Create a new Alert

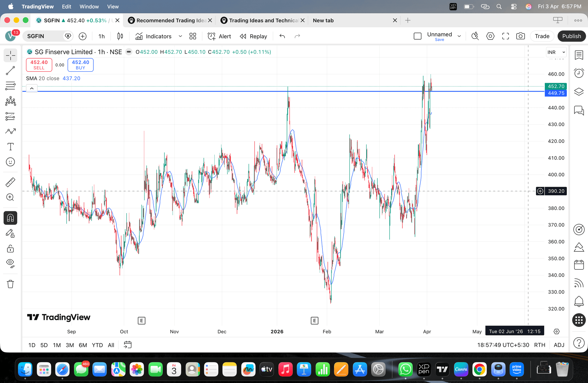pyautogui.click(x=219, y=36)
